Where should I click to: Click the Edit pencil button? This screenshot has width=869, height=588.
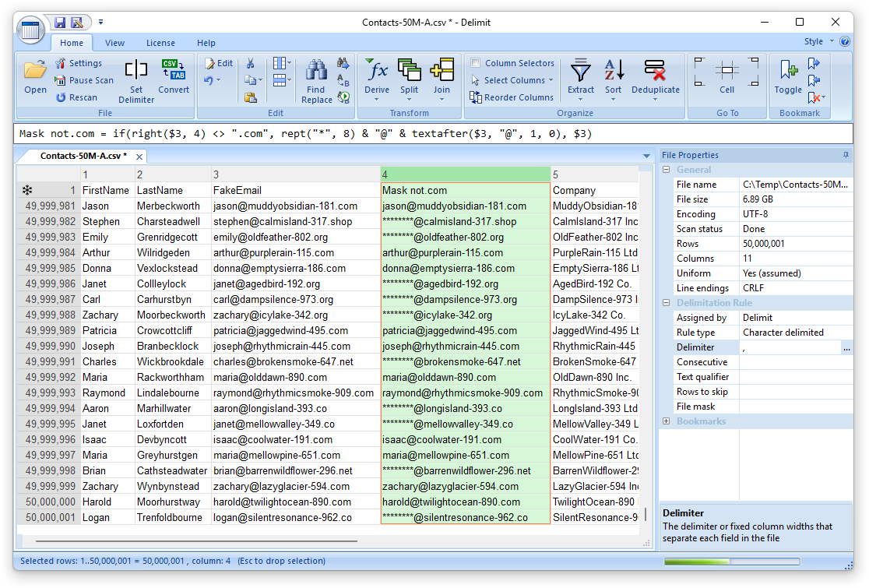point(218,63)
